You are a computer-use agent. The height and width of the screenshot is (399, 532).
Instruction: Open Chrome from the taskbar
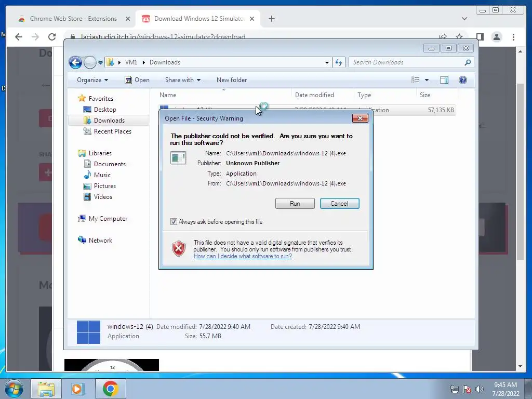point(110,389)
